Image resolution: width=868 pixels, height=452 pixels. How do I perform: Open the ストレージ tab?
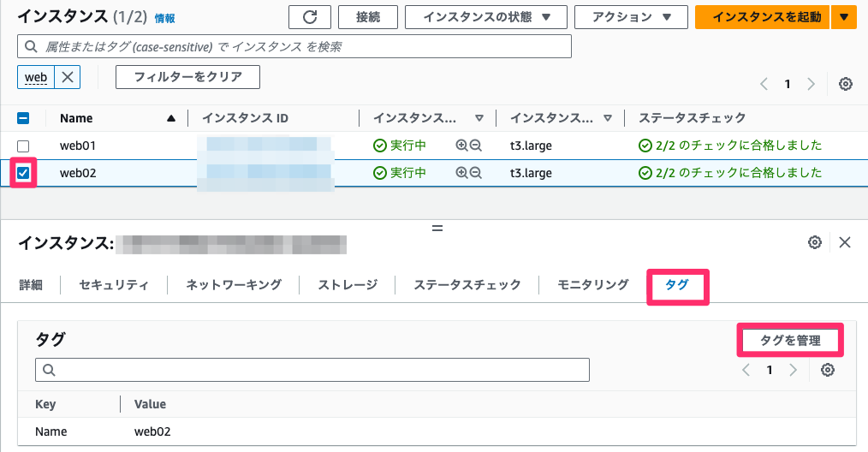(348, 285)
